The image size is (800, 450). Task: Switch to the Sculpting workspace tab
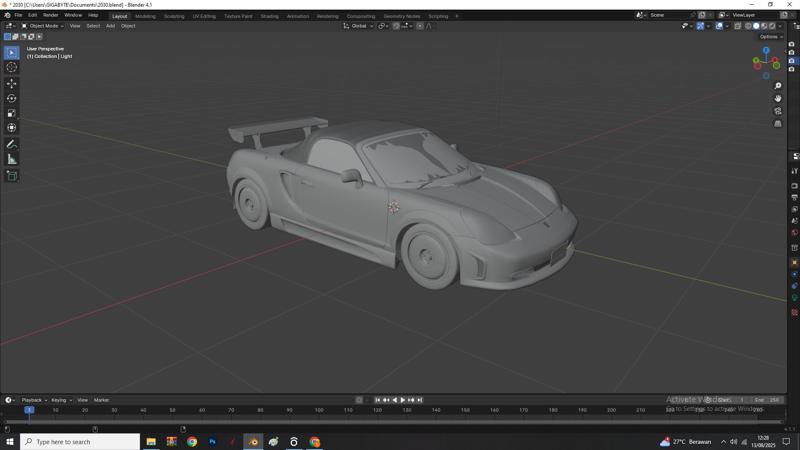click(x=174, y=16)
